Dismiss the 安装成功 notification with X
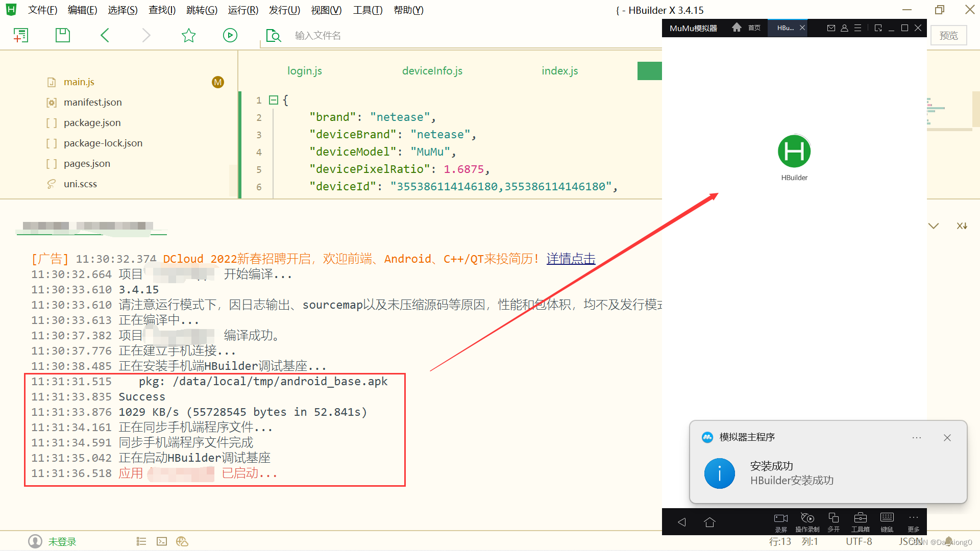The height and width of the screenshot is (551, 980). (x=947, y=438)
